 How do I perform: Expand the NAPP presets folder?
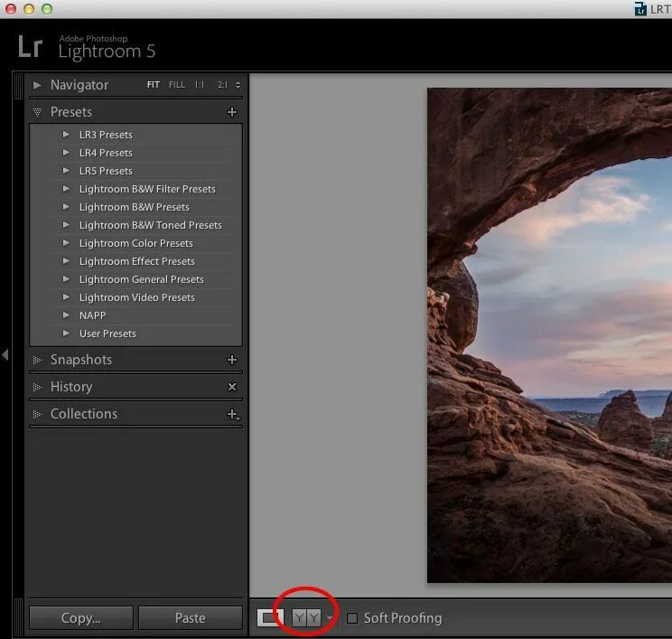pos(66,315)
